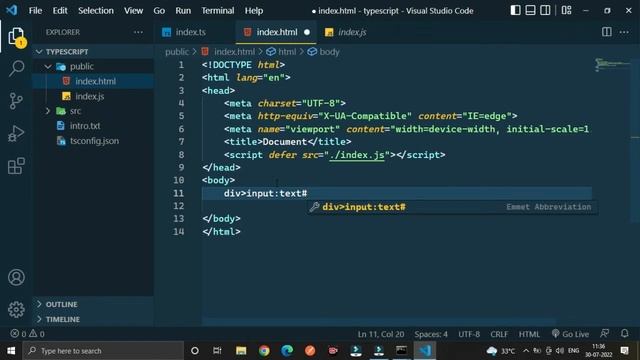Open Microsoft Edge from the taskbar
Viewport: 640px width, 360px height.
pos(287,351)
